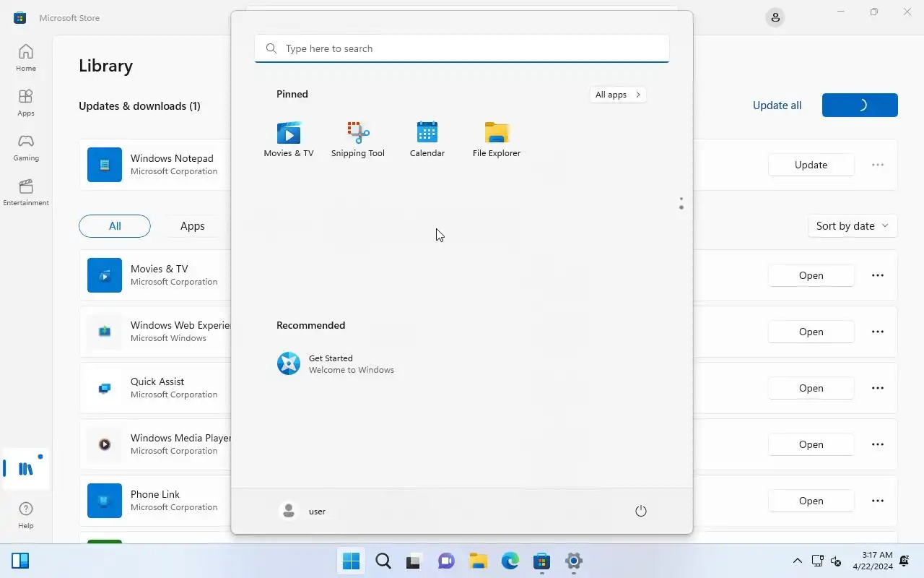More options for Phone Link row
The width and height of the screenshot is (924, 578).
(878, 501)
